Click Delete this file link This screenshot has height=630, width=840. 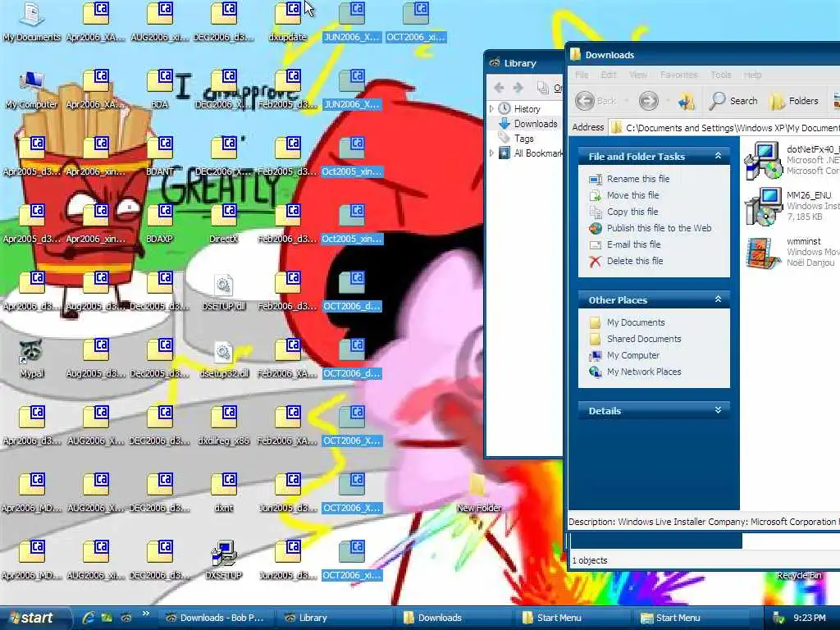[x=634, y=261]
